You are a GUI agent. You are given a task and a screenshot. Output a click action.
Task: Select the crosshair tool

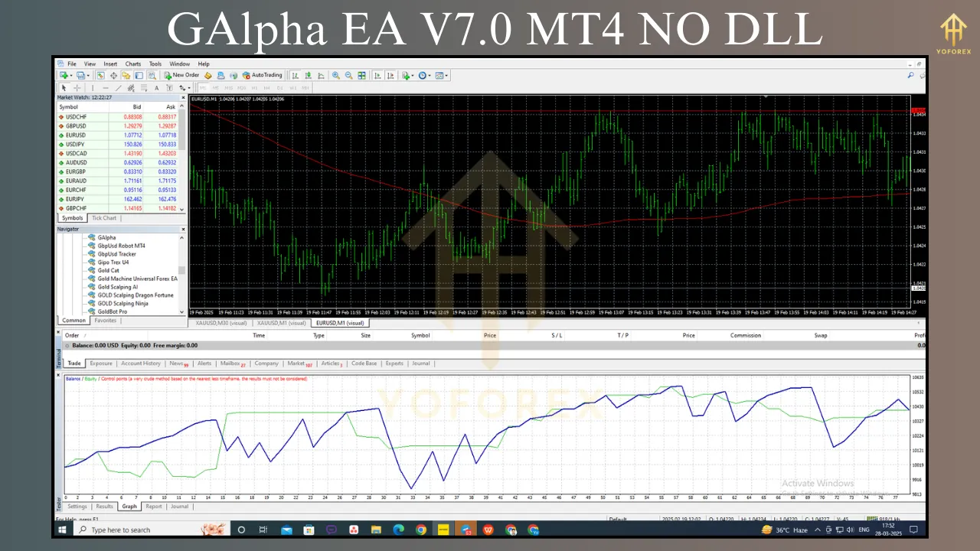point(77,88)
